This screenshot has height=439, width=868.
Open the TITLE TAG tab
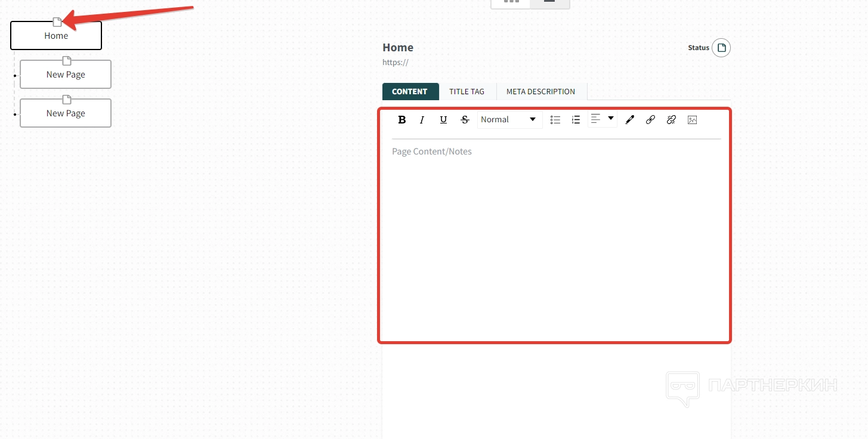(x=467, y=91)
